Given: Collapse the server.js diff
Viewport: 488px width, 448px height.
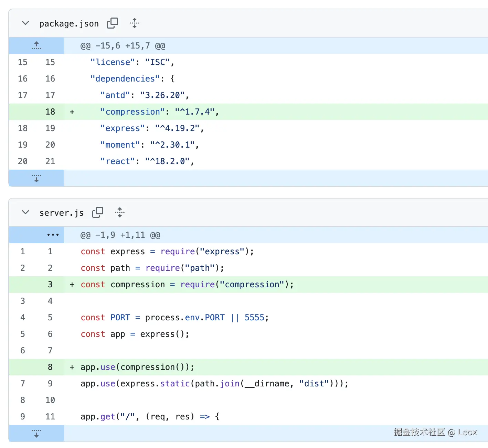Looking at the screenshot, I should coord(25,212).
